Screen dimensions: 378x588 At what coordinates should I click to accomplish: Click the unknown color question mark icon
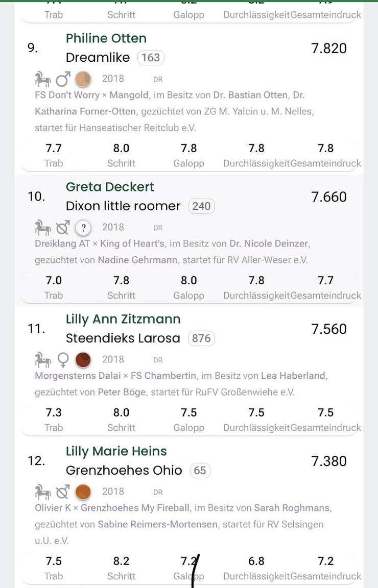[x=83, y=228]
